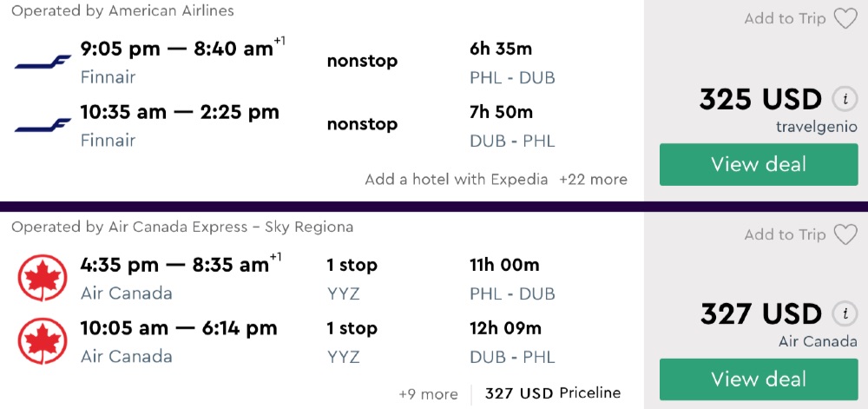Image resolution: width=868 pixels, height=409 pixels.
Task: Click Add to Trip on the Finnair result
Action: (x=785, y=18)
